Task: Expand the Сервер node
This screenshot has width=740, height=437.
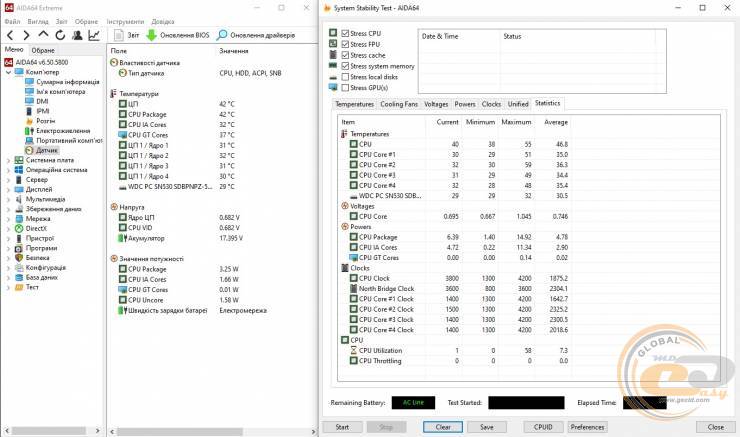Action: tap(8, 180)
